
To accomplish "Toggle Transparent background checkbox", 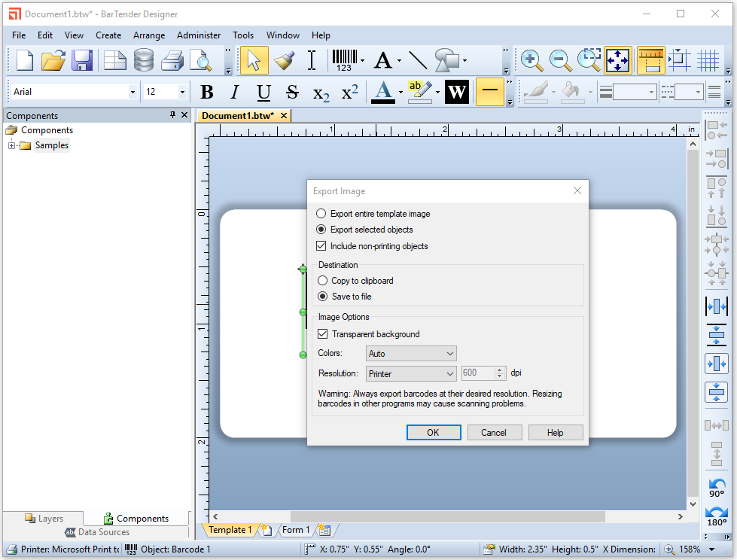I will [x=369, y=334].
